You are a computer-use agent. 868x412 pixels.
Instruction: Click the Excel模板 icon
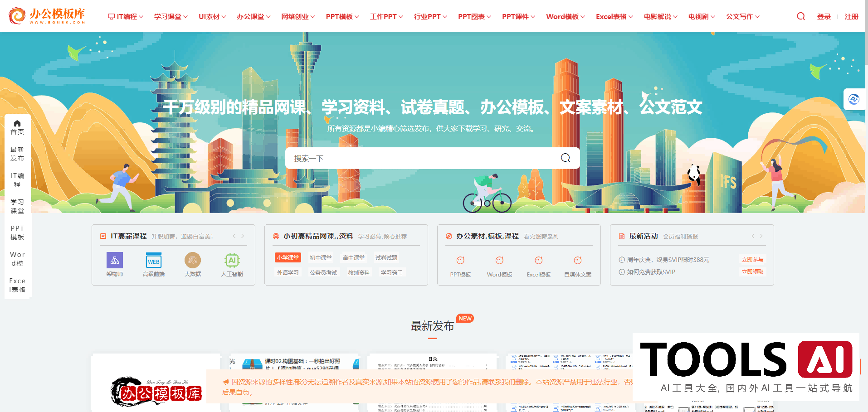point(538,260)
